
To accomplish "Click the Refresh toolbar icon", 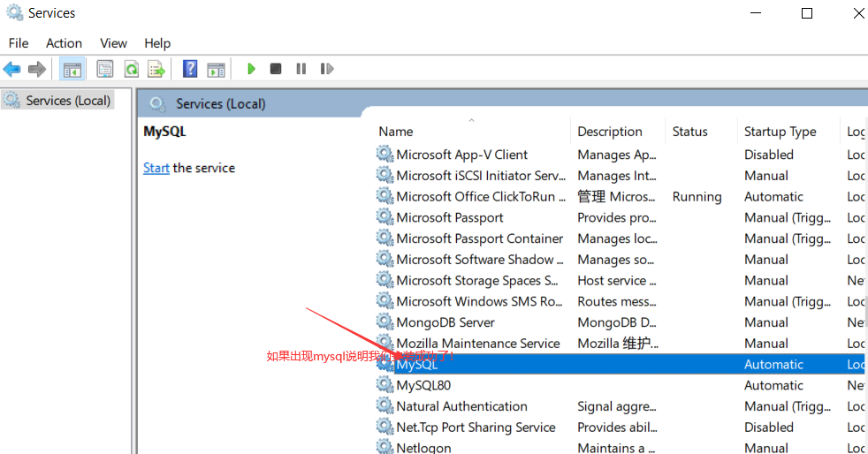I will [x=131, y=69].
